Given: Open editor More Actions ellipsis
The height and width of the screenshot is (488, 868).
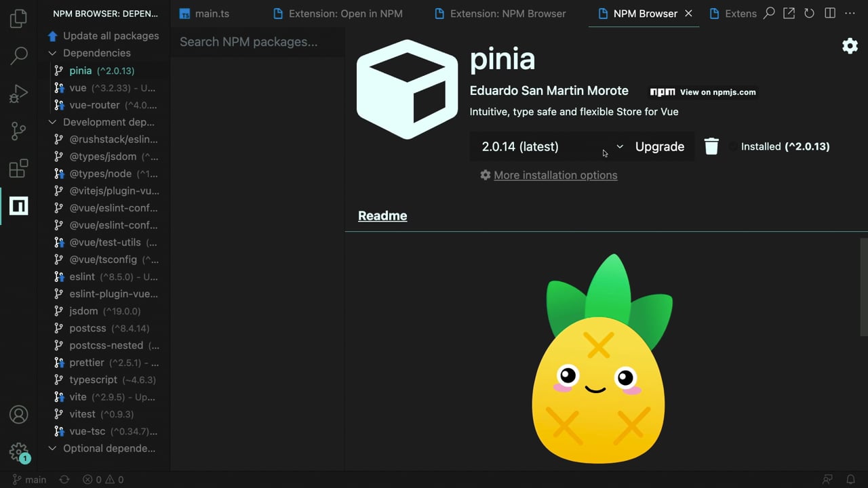Looking at the screenshot, I should (850, 13).
